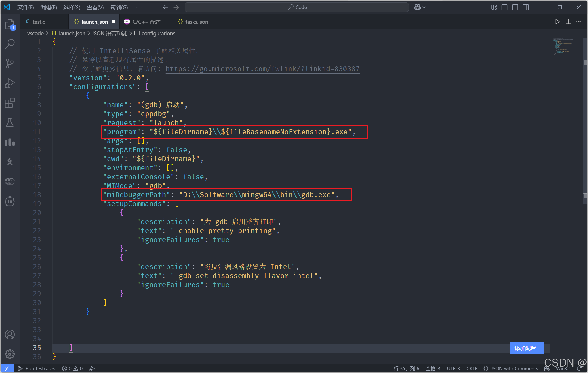588x373 pixels.
Task: Open the 文件(F) menu
Action: tap(26, 7)
